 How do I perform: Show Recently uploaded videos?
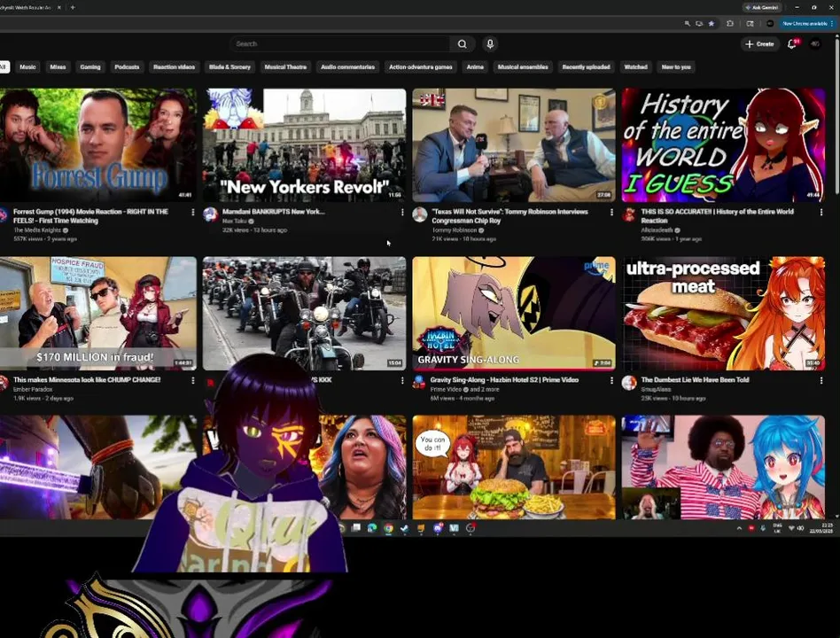click(x=586, y=67)
